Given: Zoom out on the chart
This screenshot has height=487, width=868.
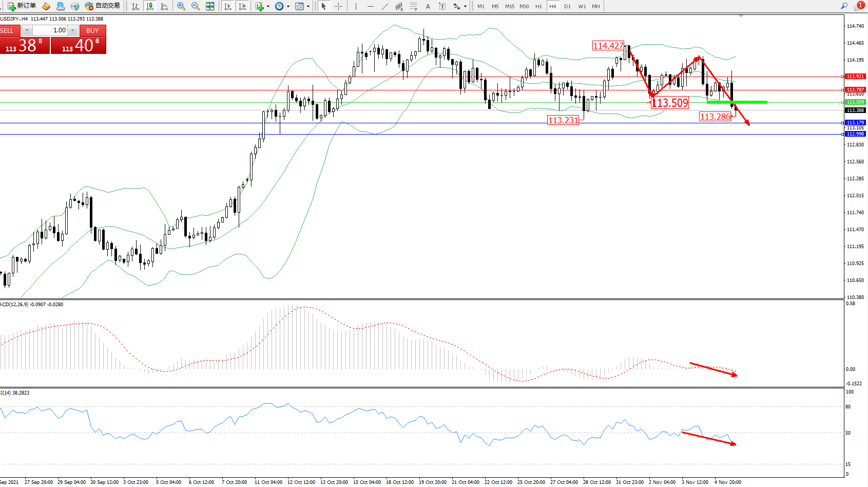Looking at the screenshot, I should (196, 6).
